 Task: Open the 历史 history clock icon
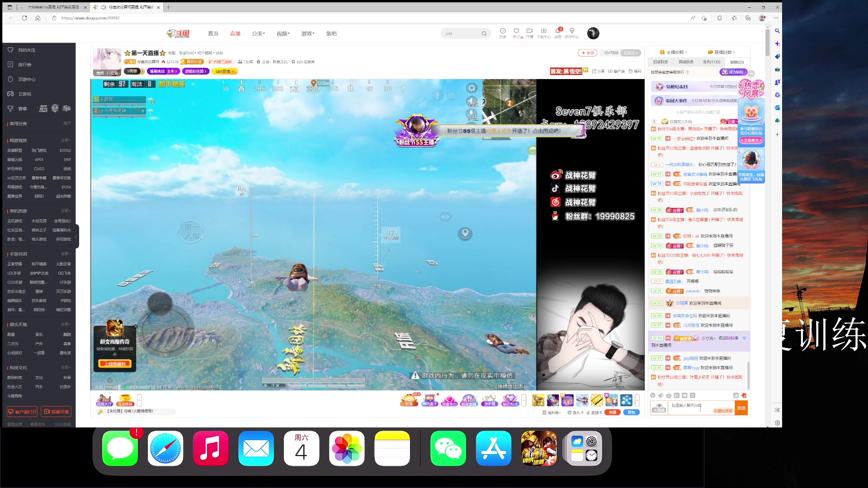502,31
